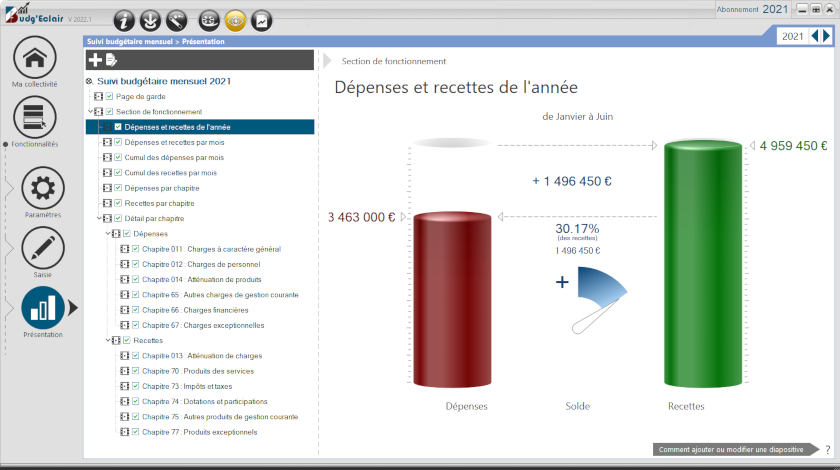Screen dimensions: 840x470
Task: Open the chart document toolbar icon
Action: [262, 21]
